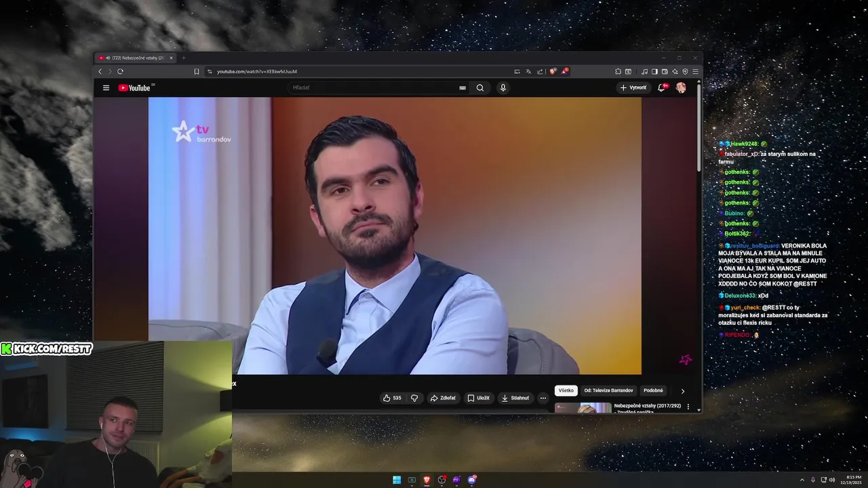Open the browser extensions puzzle icon
The image size is (868, 488).
pos(618,71)
